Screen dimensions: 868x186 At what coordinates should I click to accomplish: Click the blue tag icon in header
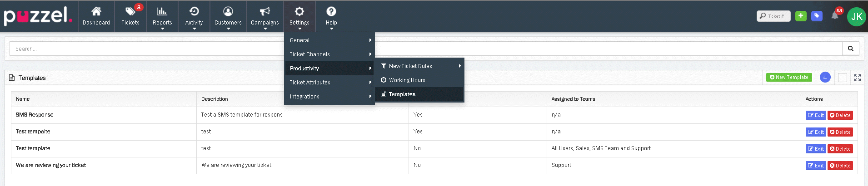pyautogui.click(x=817, y=16)
